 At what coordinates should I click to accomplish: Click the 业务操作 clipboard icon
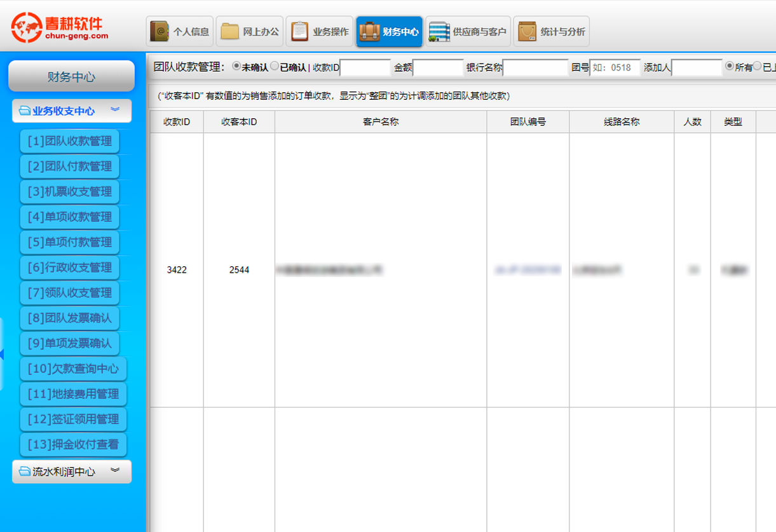[299, 31]
